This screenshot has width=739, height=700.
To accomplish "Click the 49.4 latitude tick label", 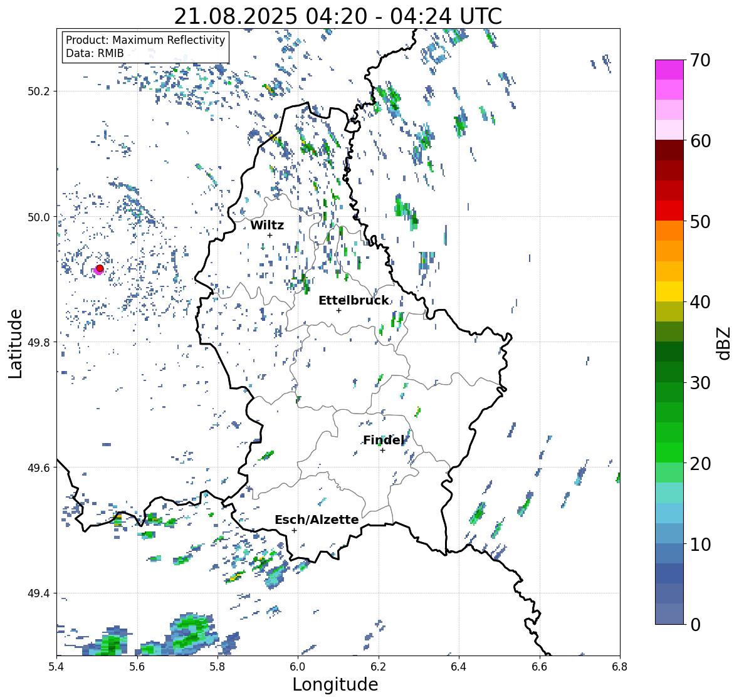I will [x=39, y=593].
